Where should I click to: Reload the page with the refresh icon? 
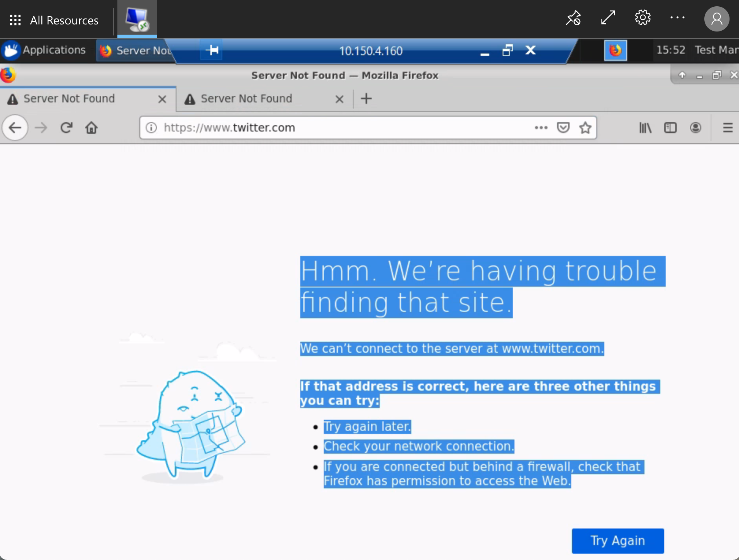66,128
